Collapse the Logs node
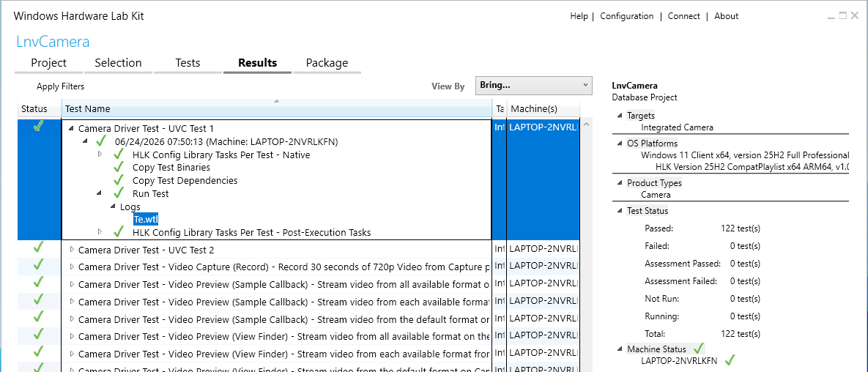The image size is (868, 372). [x=114, y=207]
